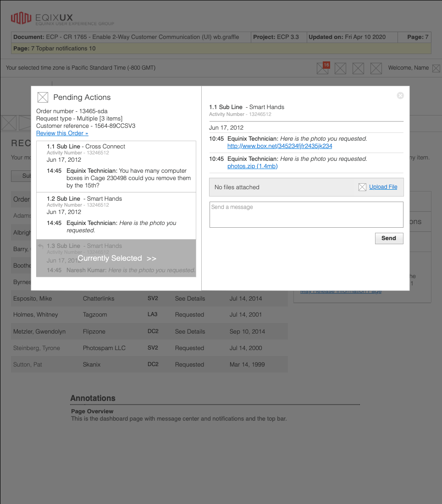The height and width of the screenshot is (504, 442).
Task: Close the Pending Actions dialog
Action: pos(400,95)
